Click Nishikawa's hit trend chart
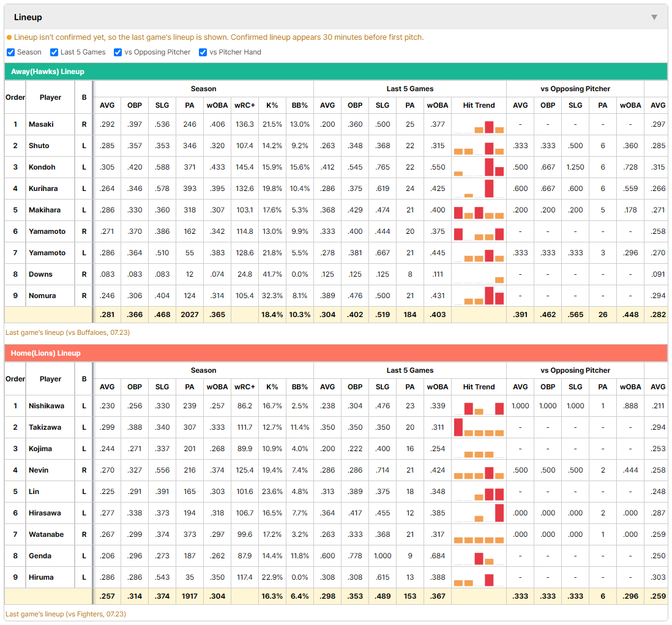 479,406
